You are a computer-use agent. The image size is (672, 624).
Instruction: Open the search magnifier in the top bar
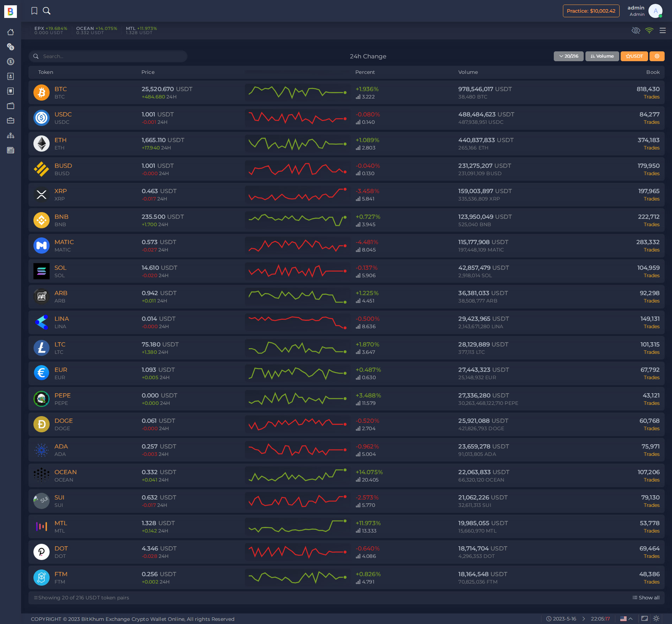(x=46, y=11)
